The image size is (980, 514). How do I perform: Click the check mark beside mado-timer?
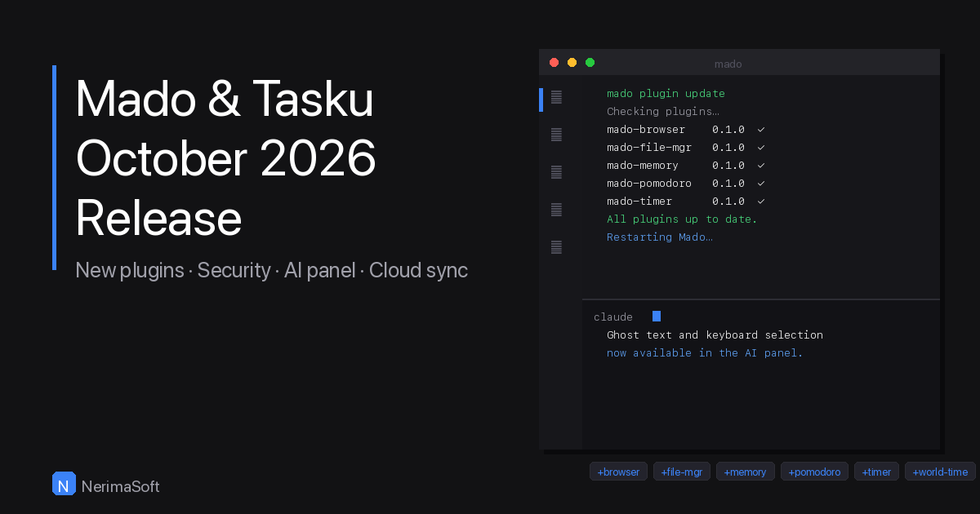pos(760,202)
